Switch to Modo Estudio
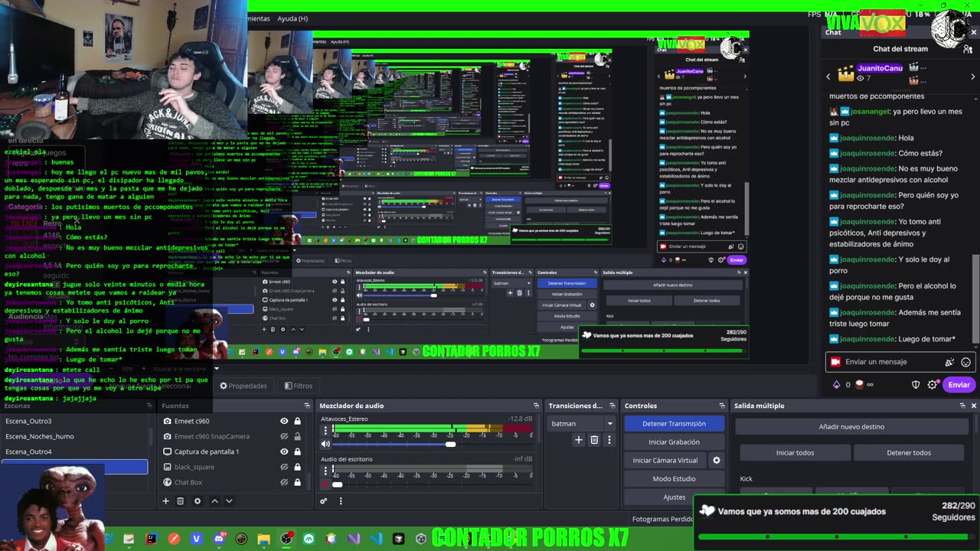980x551 pixels. (x=674, y=478)
